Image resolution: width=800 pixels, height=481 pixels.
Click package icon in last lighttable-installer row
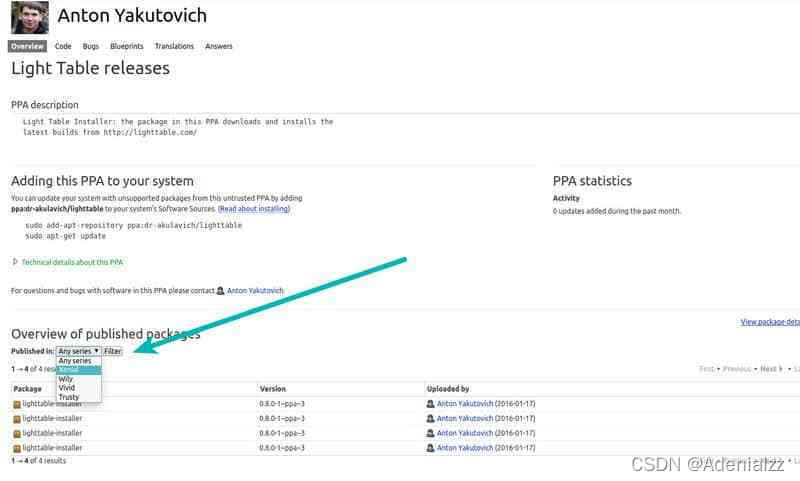(17, 449)
